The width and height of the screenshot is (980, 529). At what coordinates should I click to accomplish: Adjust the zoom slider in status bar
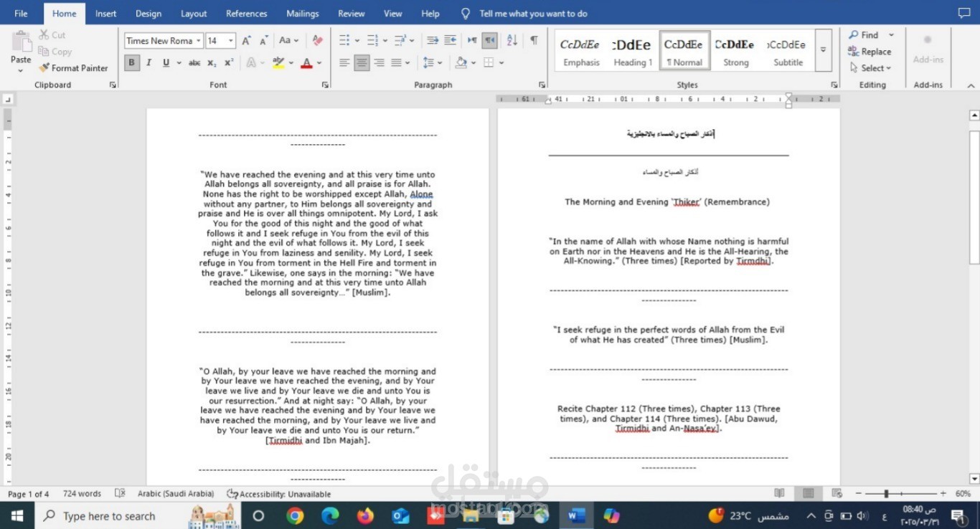coord(887,494)
